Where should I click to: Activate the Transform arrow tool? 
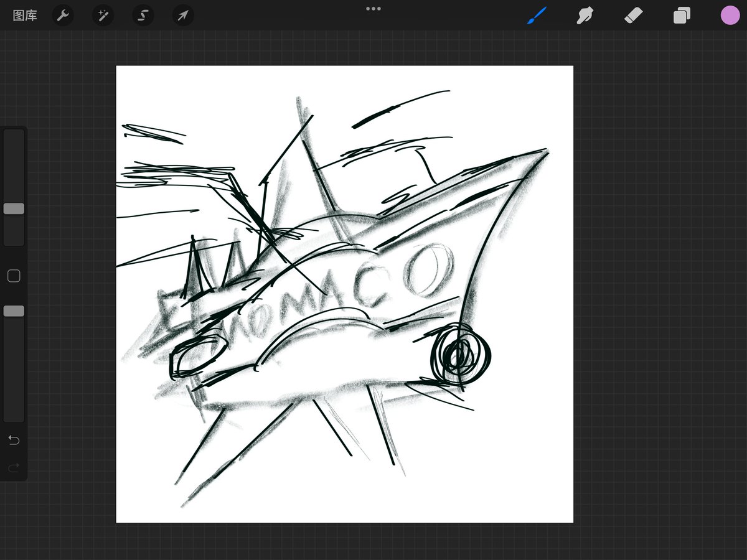point(183,16)
